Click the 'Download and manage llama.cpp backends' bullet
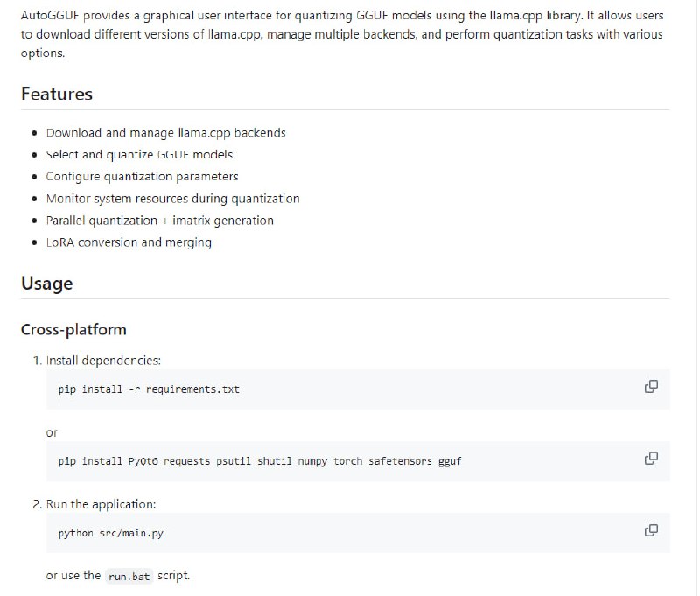Image resolution: width=700 pixels, height=596 pixels. (x=165, y=133)
